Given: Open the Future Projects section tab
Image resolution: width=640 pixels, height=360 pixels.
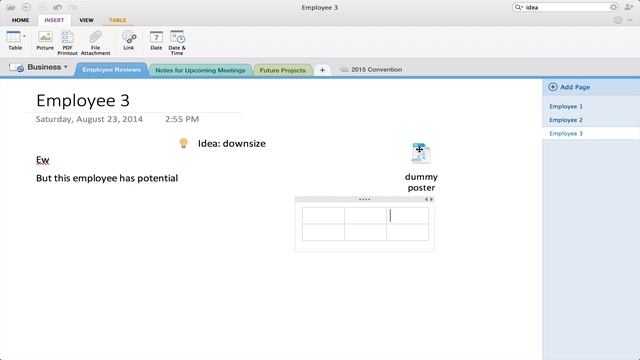Looking at the screenshot, I should click(x=282, y=70).
